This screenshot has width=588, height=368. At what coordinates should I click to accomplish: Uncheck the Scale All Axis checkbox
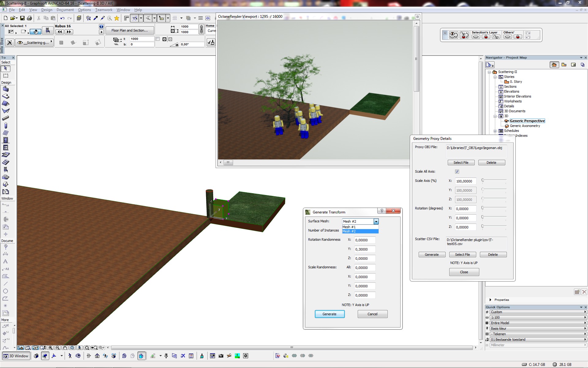point(457,172)
